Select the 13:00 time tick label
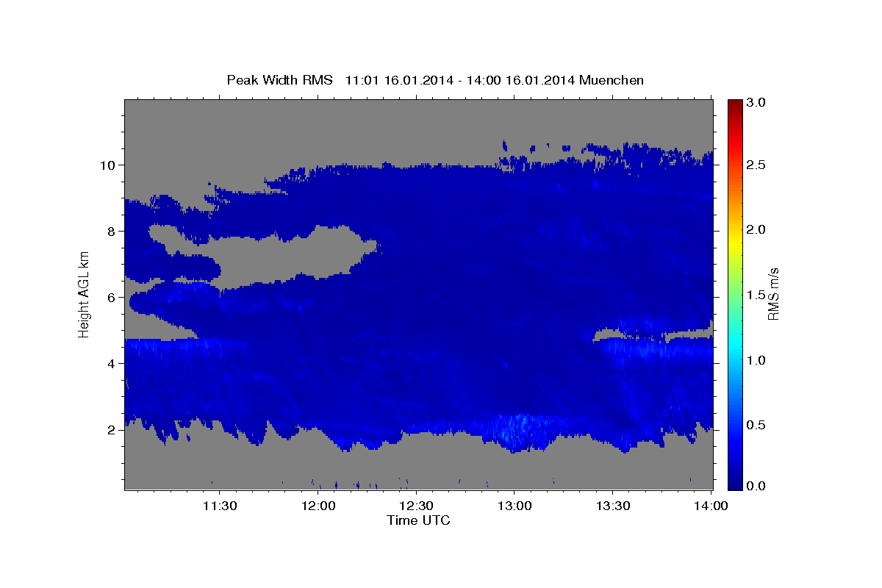 click(515, 506)
